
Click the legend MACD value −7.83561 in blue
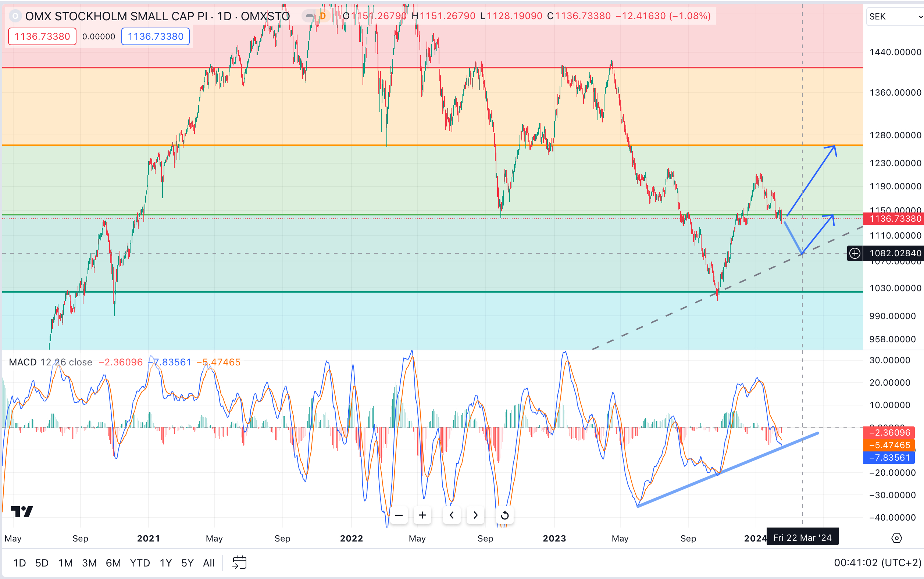click(x=170, y=362)
